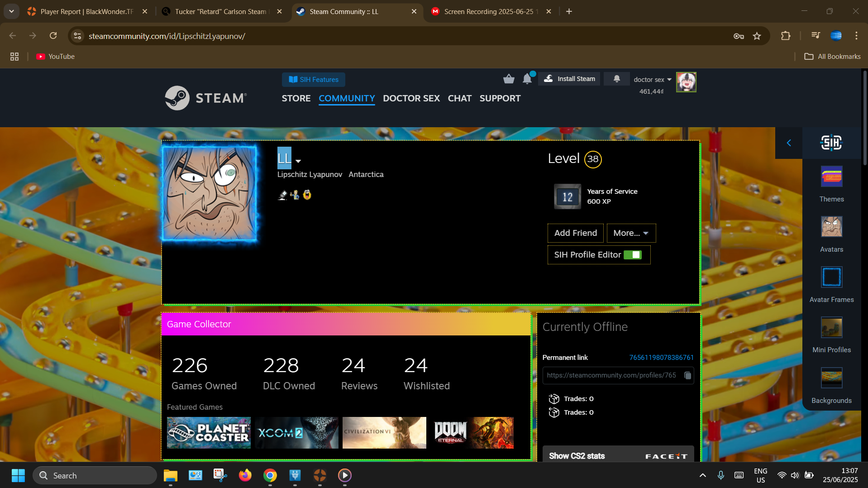868x488 pixels.
Task: Bookmark this page with the star icon
Action: (x=757, y=36)
